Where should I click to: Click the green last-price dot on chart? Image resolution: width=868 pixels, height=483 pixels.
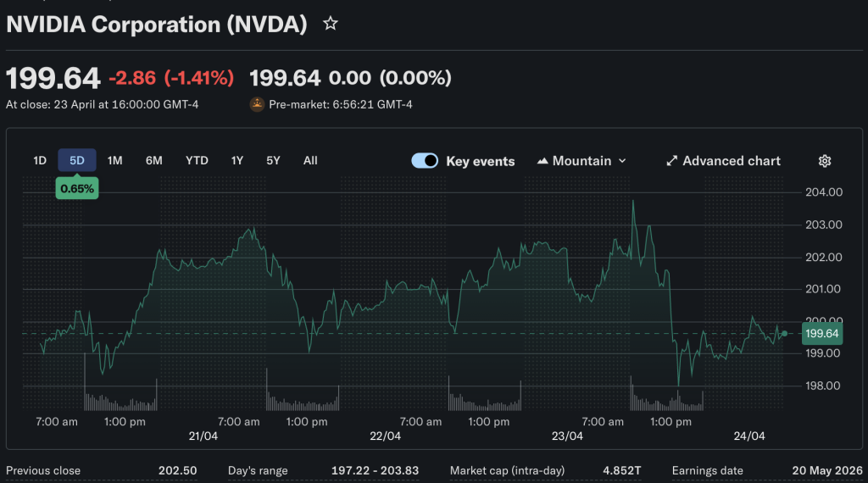tap(784, 334)
